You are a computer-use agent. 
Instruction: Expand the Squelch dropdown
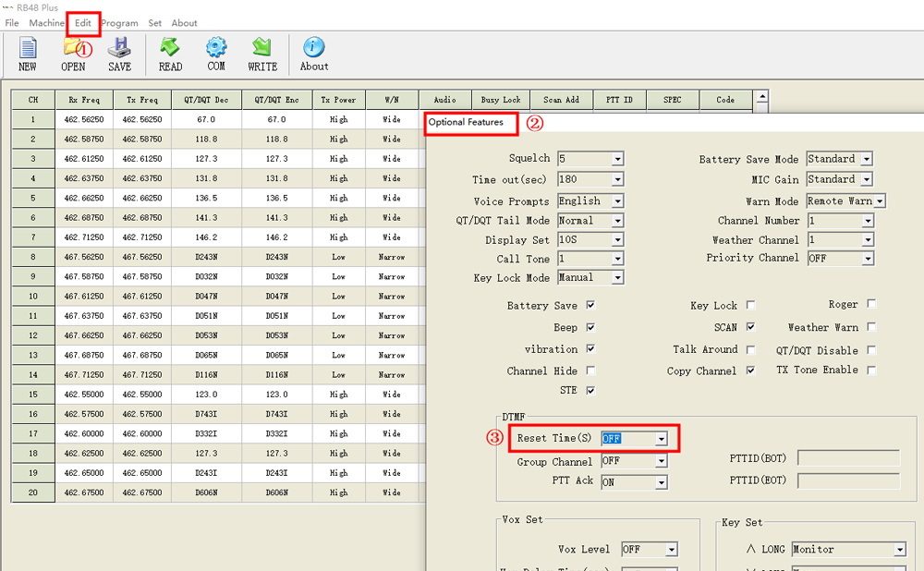click(617, 159)
